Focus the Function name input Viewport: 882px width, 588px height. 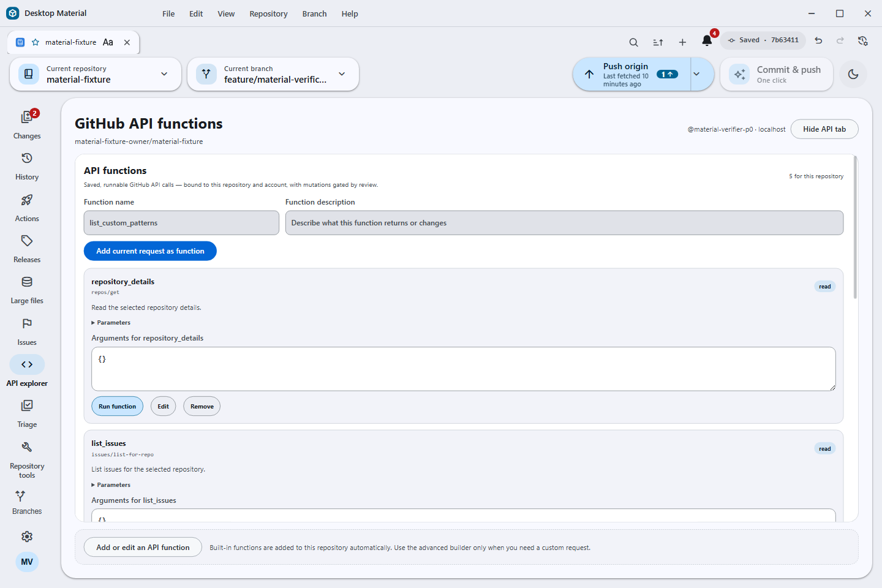click(x=181, y=223)
